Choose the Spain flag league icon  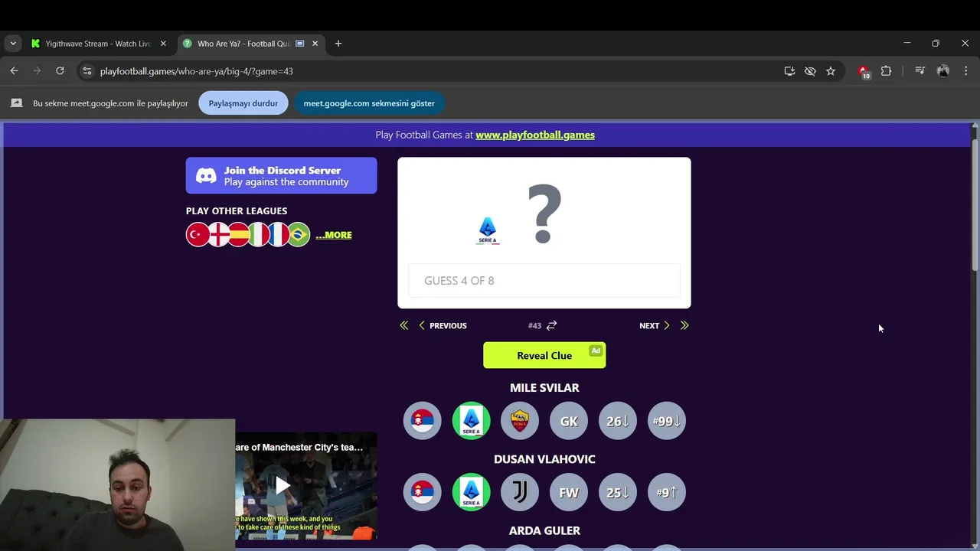click(x=238, y=235)
